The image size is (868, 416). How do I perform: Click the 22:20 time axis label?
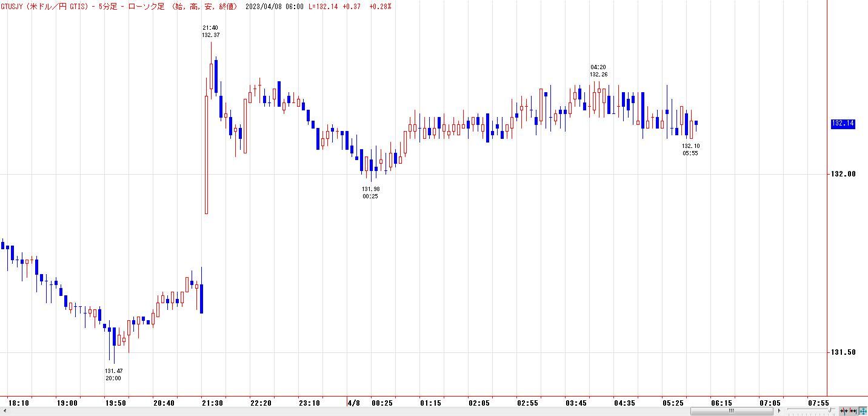261,403
